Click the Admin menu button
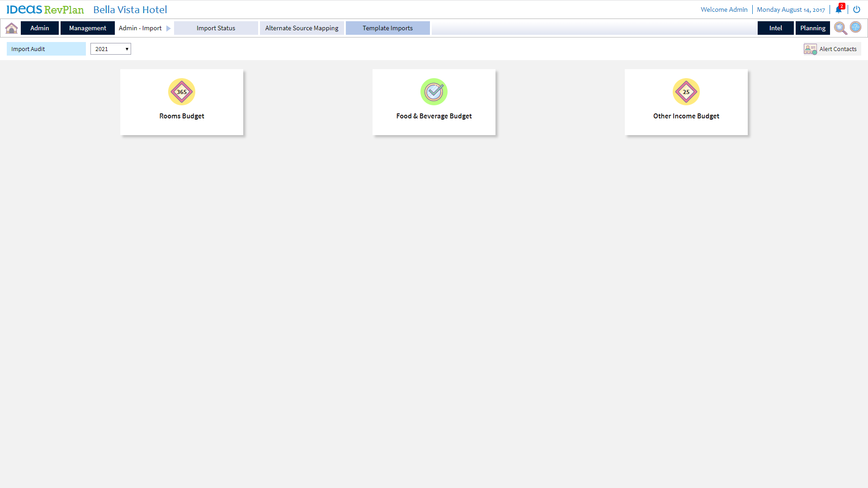 40,28
